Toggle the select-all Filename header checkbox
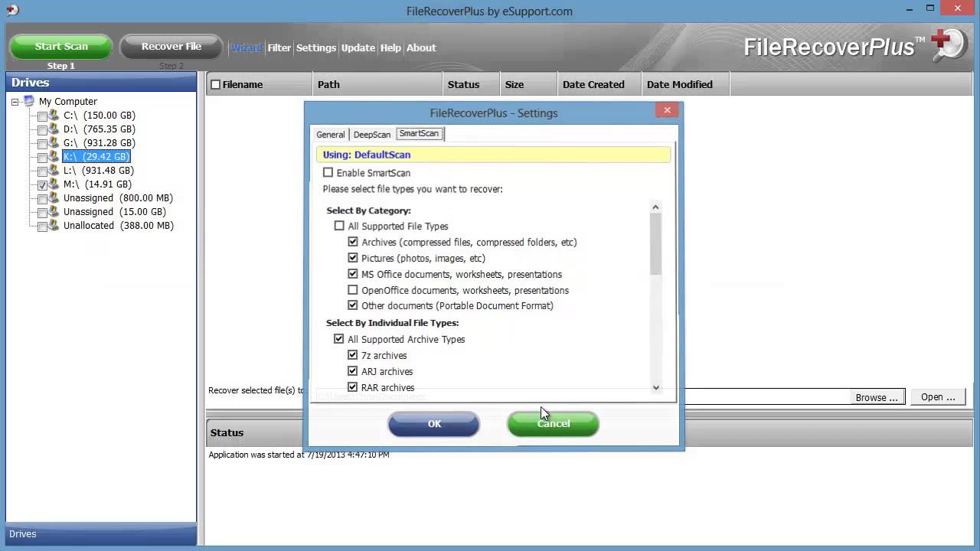Screen dimensions: 980x551 click(x=216, y=85)
